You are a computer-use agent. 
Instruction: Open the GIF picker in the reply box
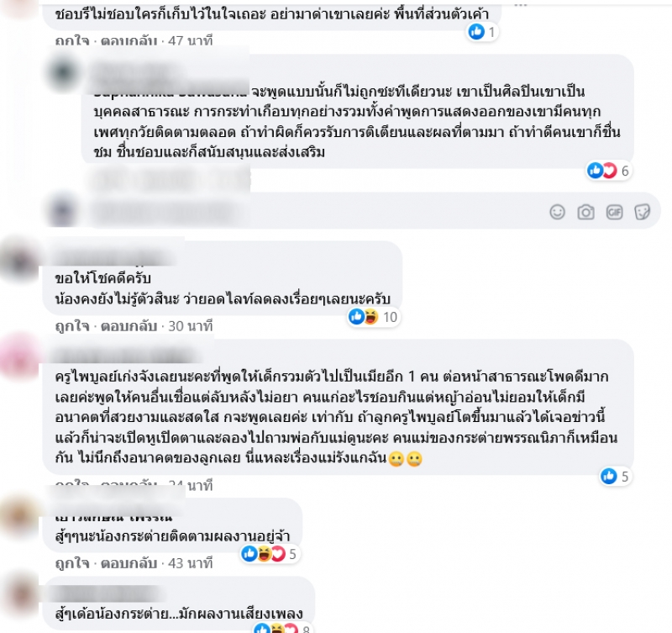pyautogui.click(x=614, y=212)
